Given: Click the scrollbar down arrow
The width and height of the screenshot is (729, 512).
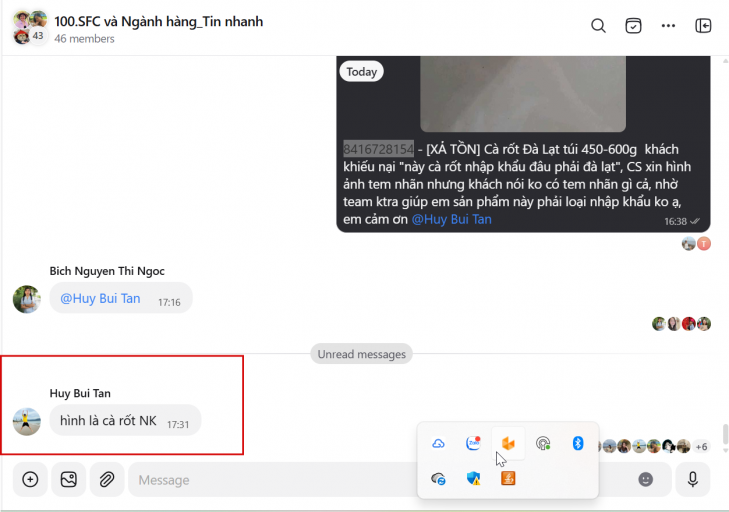Looking at the screenshot, I should point(725,450).
